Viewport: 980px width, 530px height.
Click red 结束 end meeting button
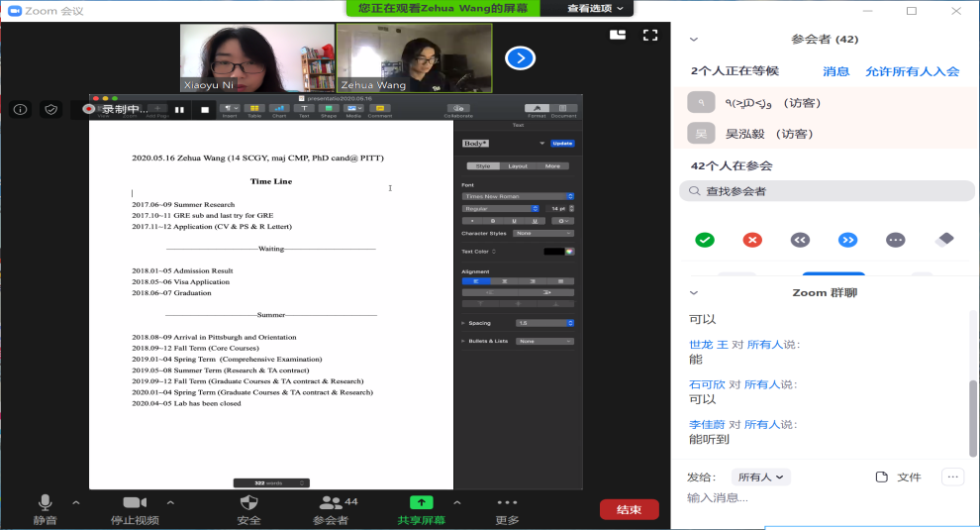pos(629,509)
